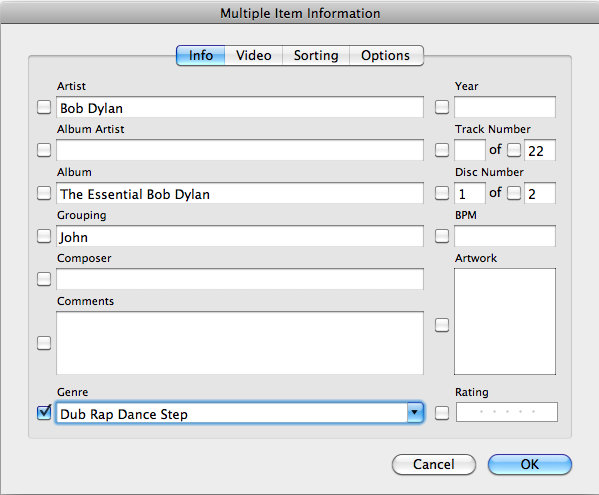Cancel the Multiple Item Information dialog
Screen dimensions: 599x495
(434, 464)
